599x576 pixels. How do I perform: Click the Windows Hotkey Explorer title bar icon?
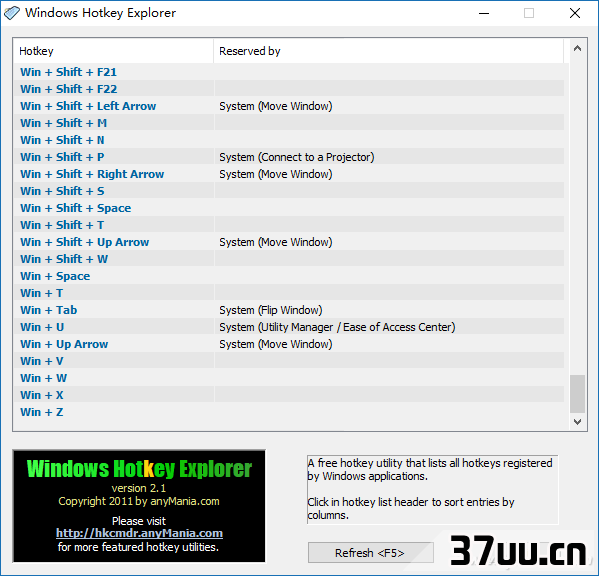11,13
